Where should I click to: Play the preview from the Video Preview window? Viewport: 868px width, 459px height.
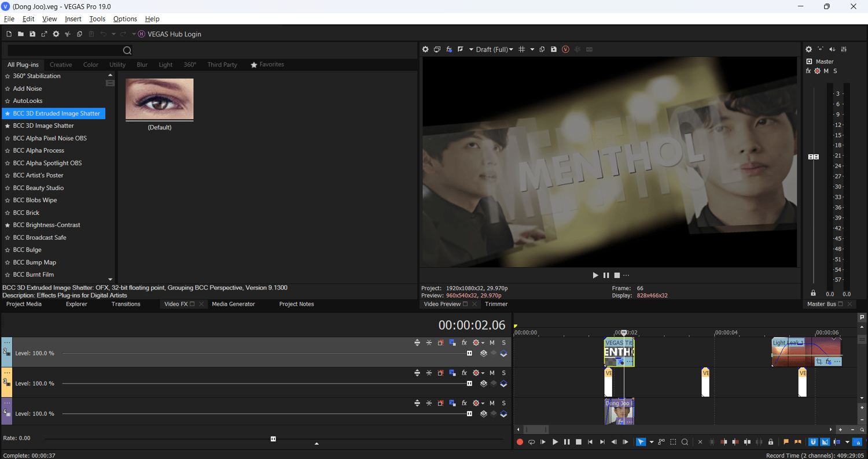click(x=595, y=275)
